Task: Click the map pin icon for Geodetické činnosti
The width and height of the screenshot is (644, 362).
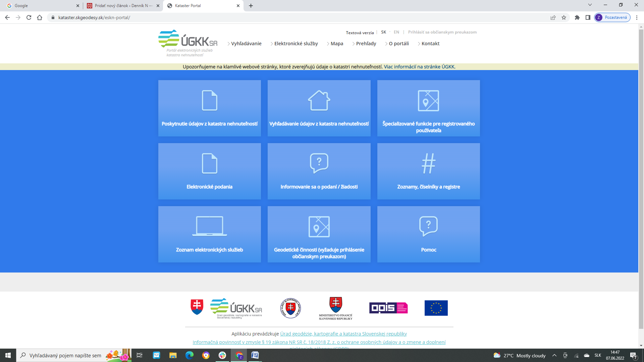Action: (319, 227)
